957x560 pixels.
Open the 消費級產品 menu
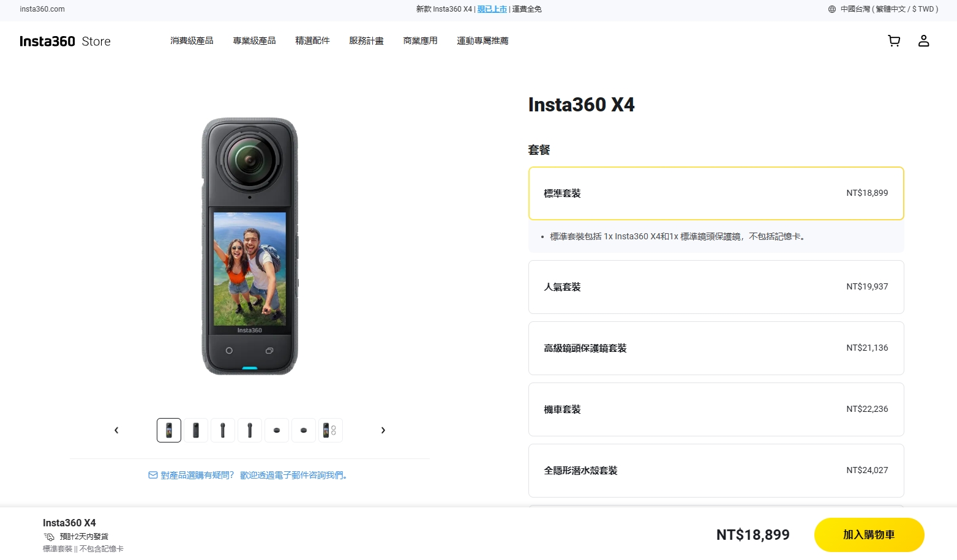pyautogui.click(x=192, y=41)
